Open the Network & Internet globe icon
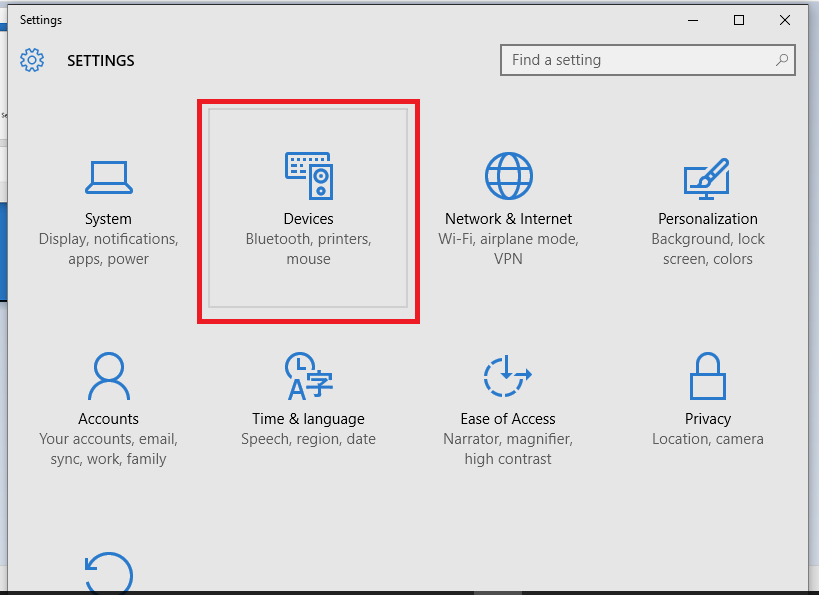Screen dimensions: 819x595 pos(508,176)
